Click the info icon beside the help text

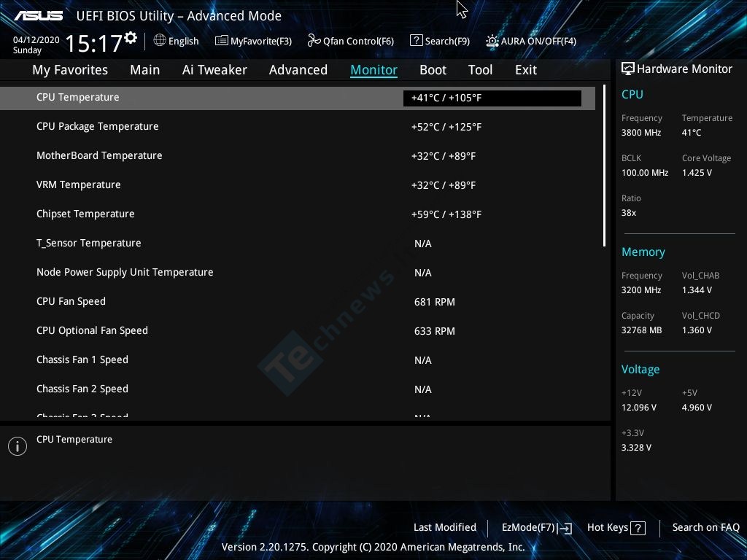[18, 446]
